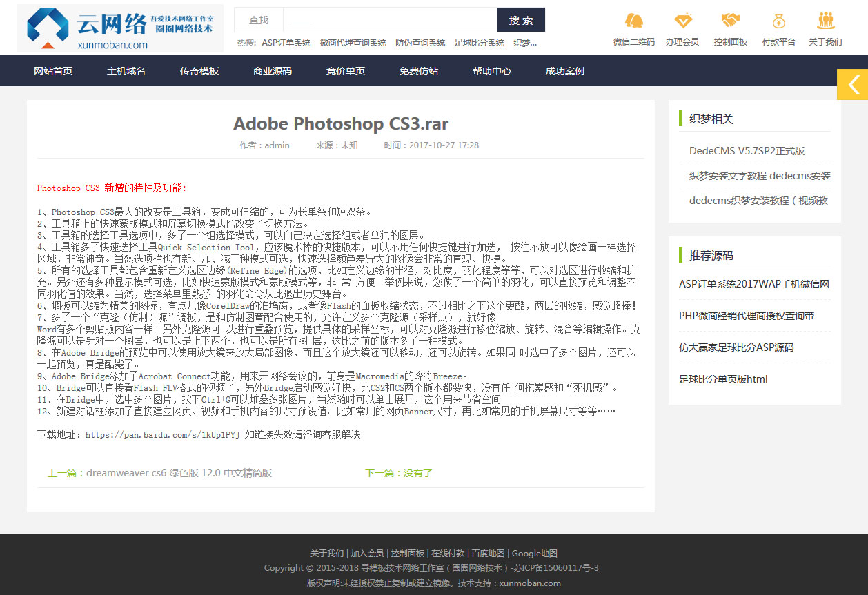Click the 下一篇：没有了 text

tap(399, 473)
